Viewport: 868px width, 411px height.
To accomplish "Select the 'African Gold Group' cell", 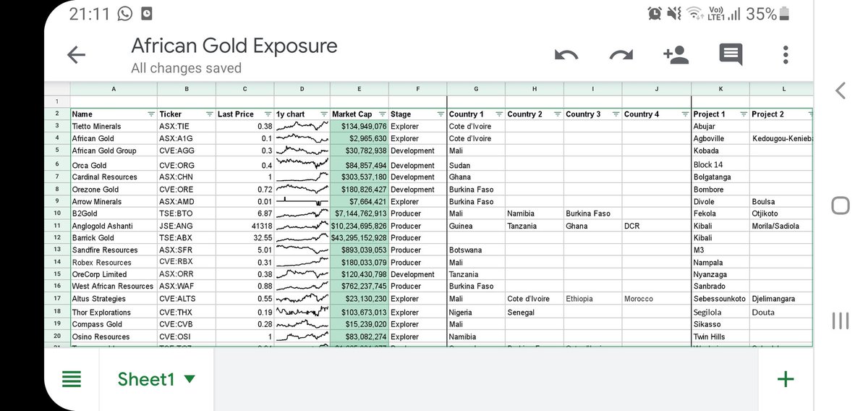I will pyautogui.click(x=114, y=151).
